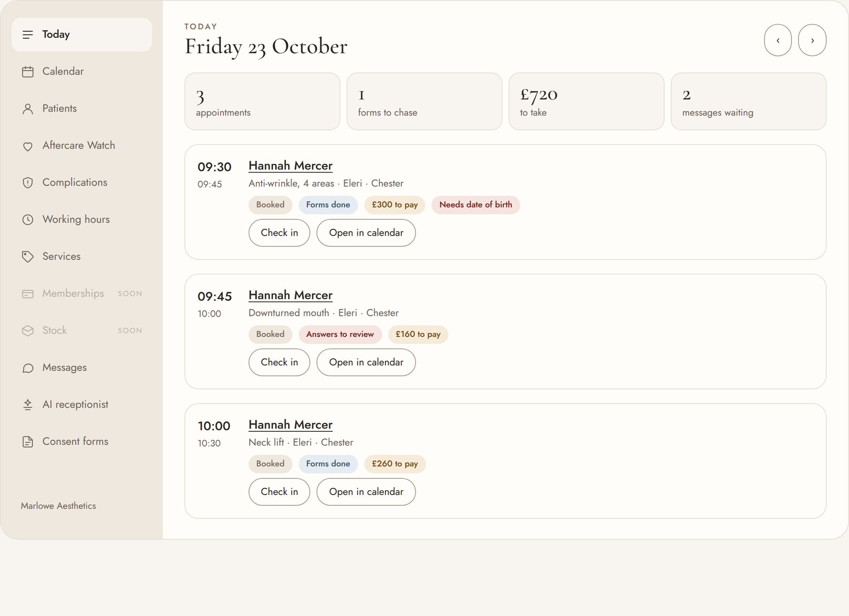Open 09:30 appointment in calendar
Image resolution: width=849 pixels, height=616 pixels.
click(x=366, y=233)
